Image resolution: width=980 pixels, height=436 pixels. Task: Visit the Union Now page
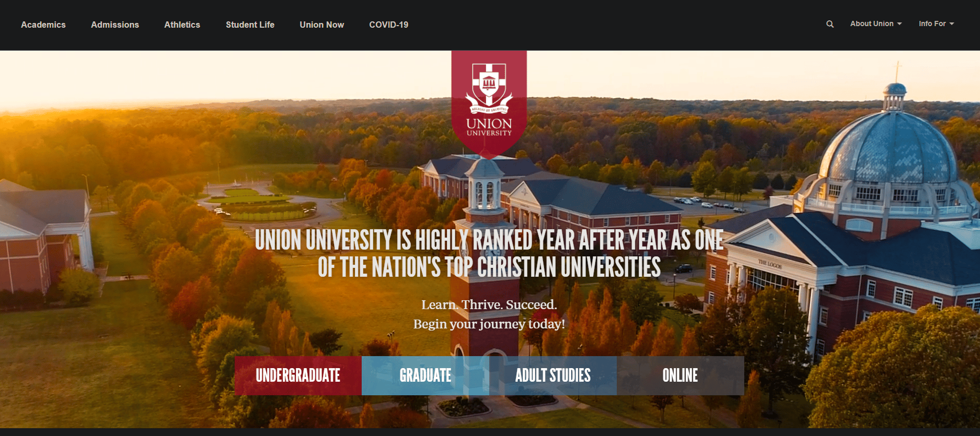[321, 25]
